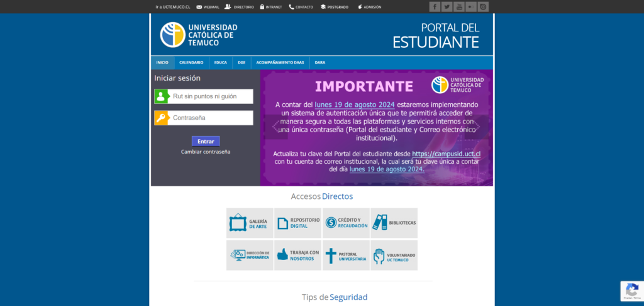This screenshot has width=644, height=306.
Task: Show the next banner slide arrow
Action: coord(477,127)
